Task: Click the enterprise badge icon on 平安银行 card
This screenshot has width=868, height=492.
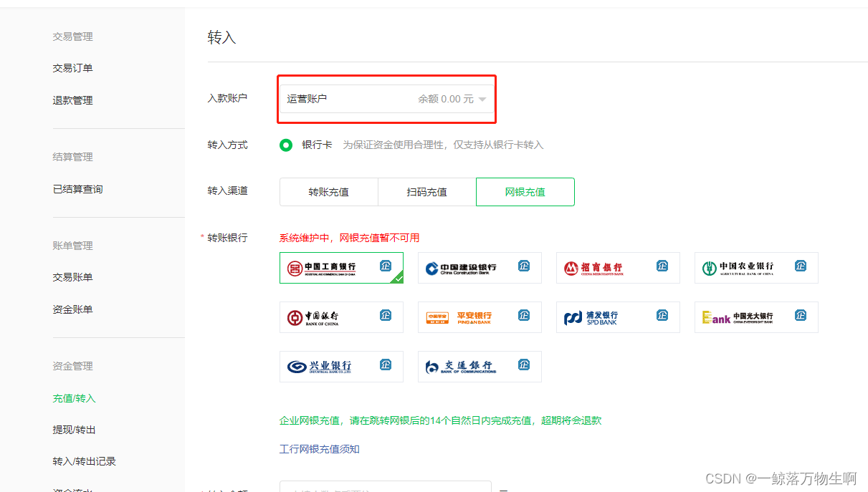Action: pyautogui.click(x=524, y=315)
